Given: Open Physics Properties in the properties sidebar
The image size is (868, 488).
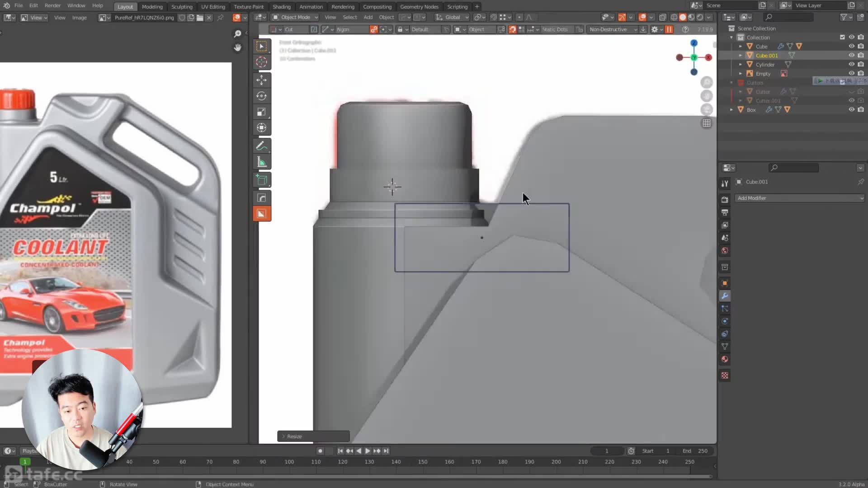Looking at the screenshot, I should click(725, 321).
